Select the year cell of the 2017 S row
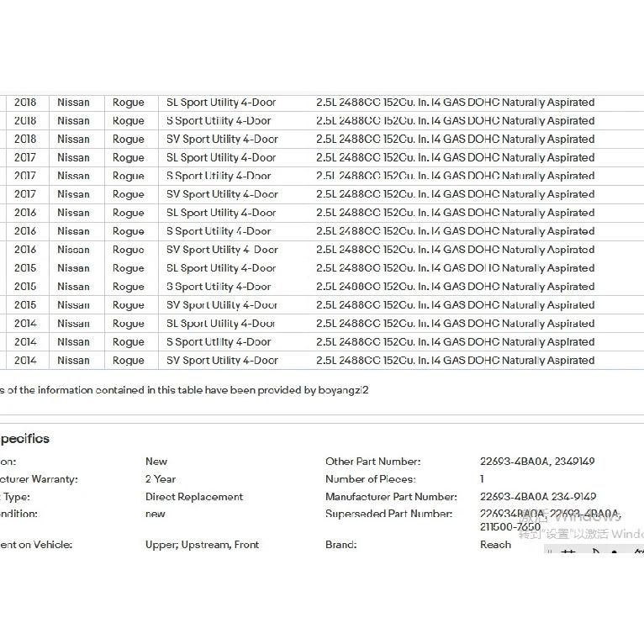Image resolution: width=644 pixels, height=644 pixels. [25, 176]
